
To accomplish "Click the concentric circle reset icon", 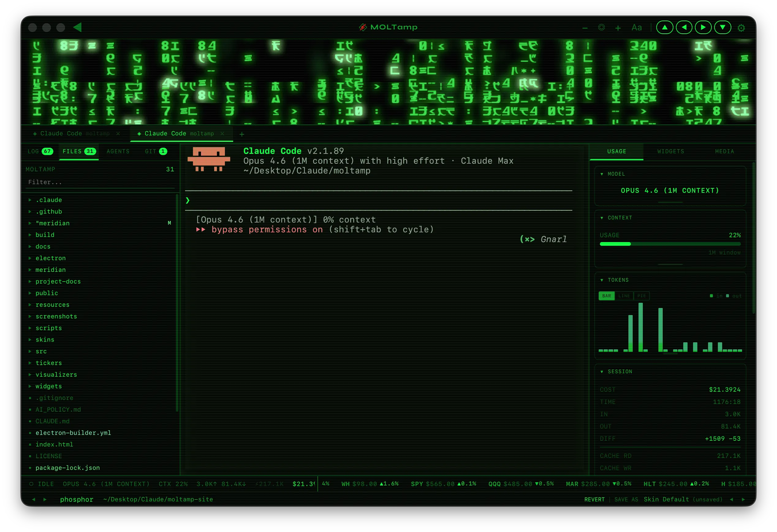I will point(601,27).
